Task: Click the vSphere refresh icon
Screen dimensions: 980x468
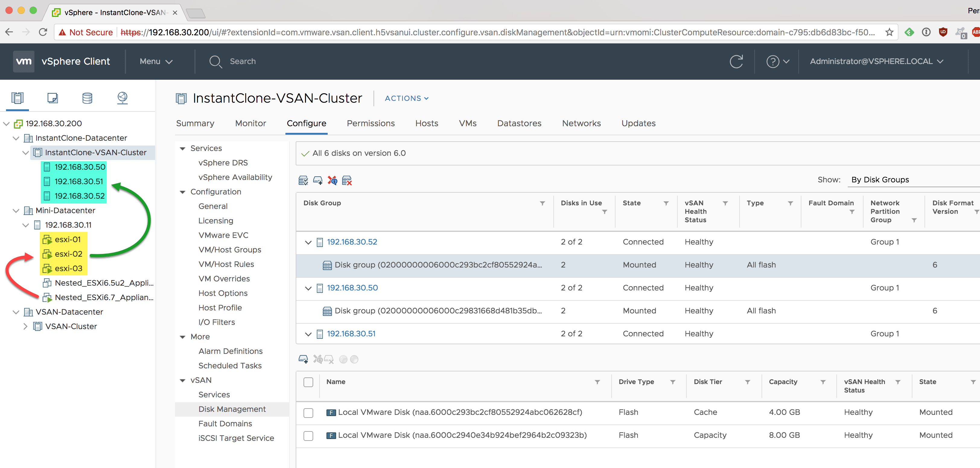Action: (736, 61)
